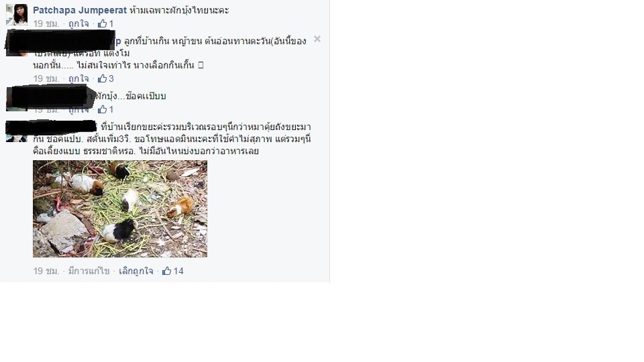The image size is (644, 362).
Task: Like Patchapa Jumpeerat's comment via ถูกใจ
Action: pos(78,24)
